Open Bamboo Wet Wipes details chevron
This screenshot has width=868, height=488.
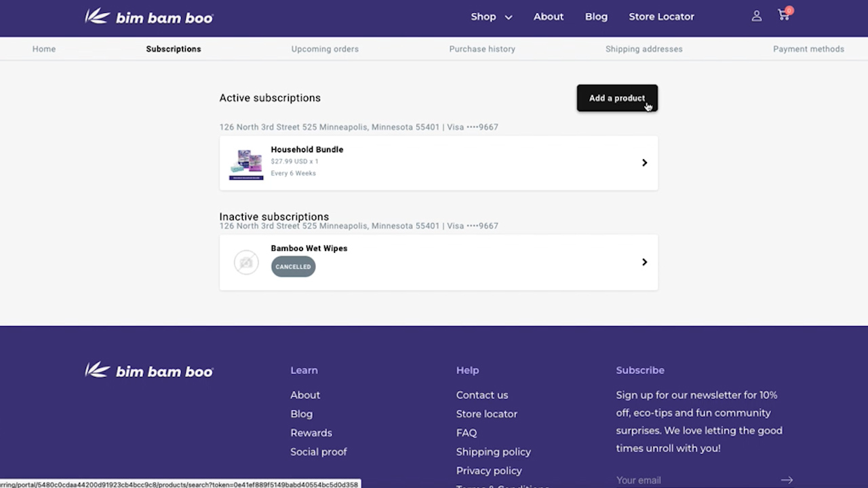[x=644, y=262]
